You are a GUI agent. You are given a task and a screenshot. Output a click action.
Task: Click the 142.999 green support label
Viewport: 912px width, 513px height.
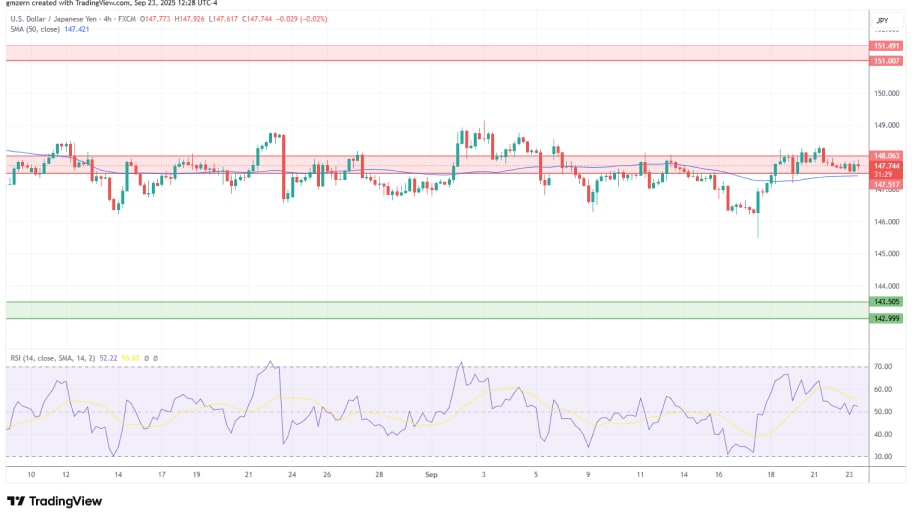[887, 318]
